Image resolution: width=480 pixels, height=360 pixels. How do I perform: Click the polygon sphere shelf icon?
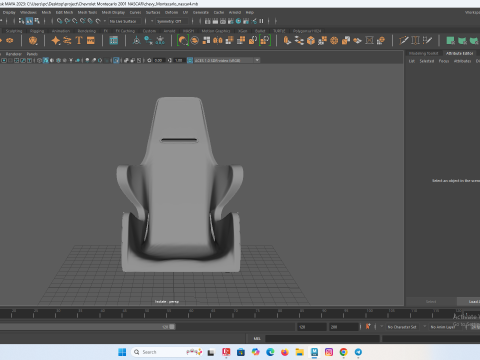click(33, 41)
